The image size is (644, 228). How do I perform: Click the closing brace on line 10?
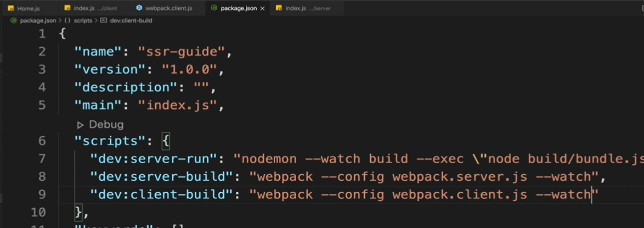pyautogui.click(x=78, y=213)
